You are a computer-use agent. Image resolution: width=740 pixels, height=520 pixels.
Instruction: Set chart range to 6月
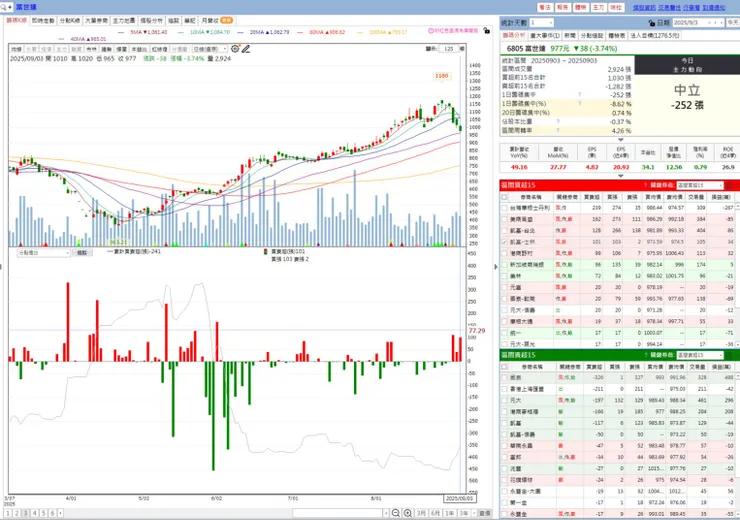click(x=435, y=513)
